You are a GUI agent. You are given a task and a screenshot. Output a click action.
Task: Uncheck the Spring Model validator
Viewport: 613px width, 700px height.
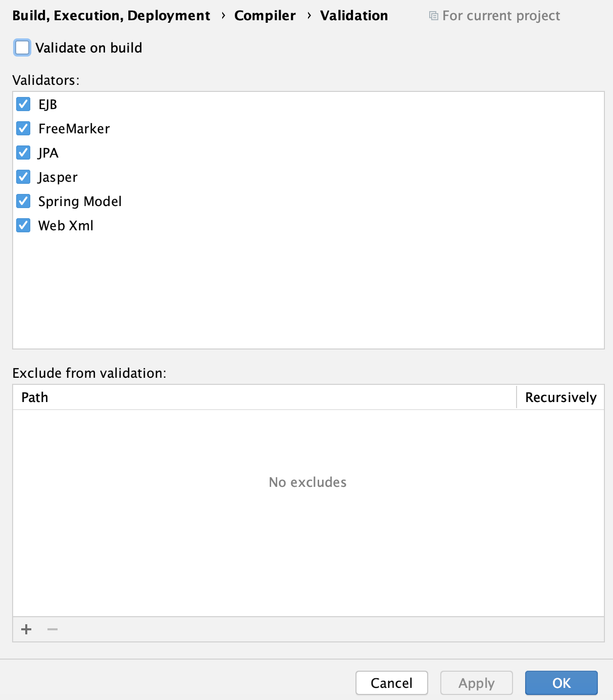click(x=23, y=201)
